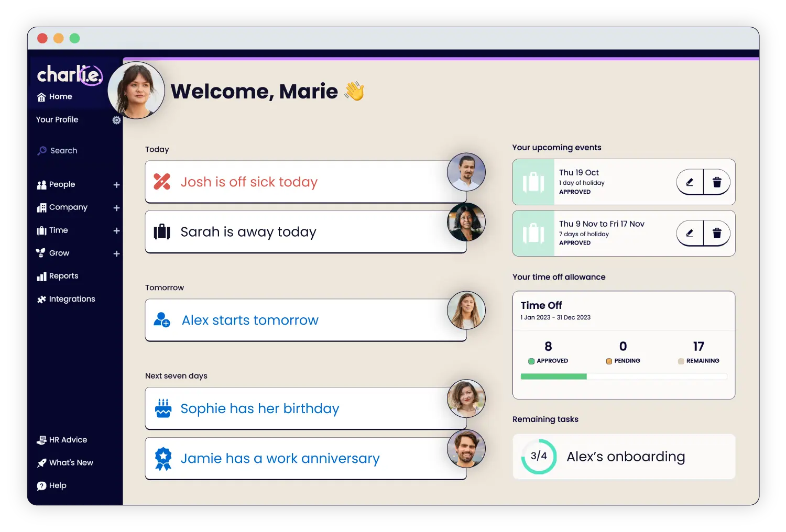Click the orange PENDING legend swatch
The width and height of the screenshot is (786, 532).
pyautogui.click(x=609, y=361)
